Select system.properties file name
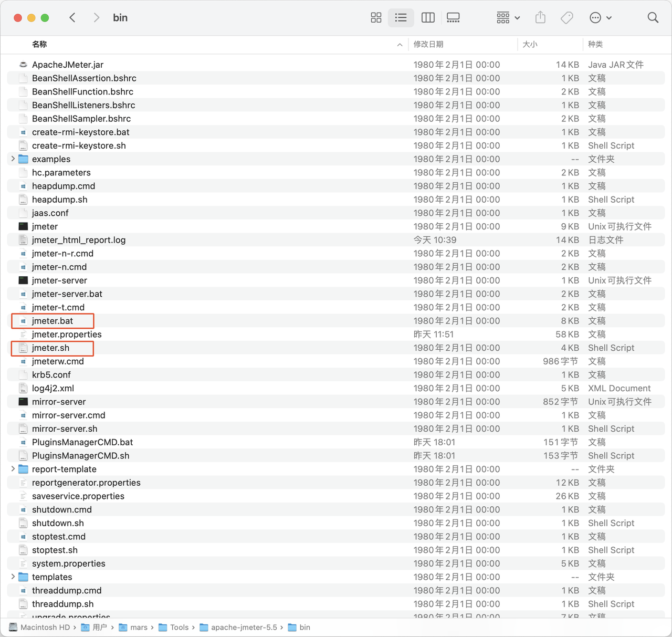 tap(68, 563)
